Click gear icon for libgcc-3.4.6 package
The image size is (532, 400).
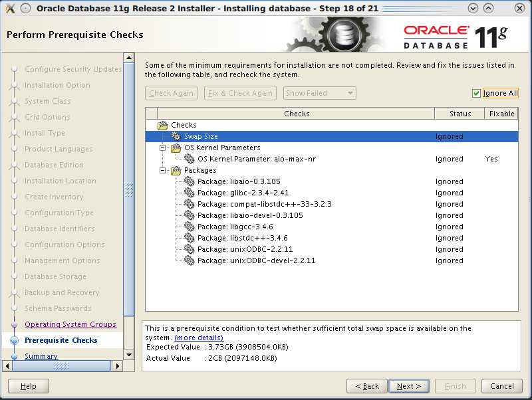(189, 227)
